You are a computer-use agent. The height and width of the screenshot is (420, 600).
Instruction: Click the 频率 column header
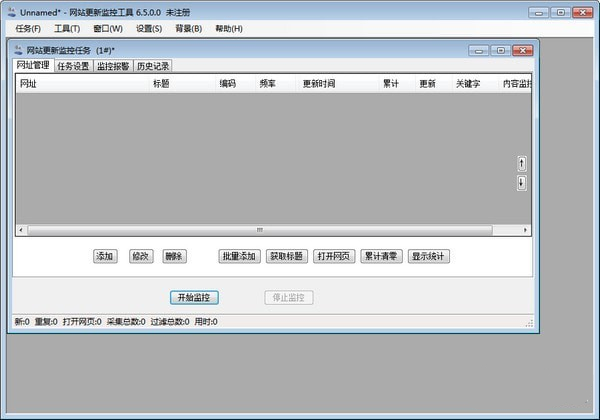(x=276, y=83)
